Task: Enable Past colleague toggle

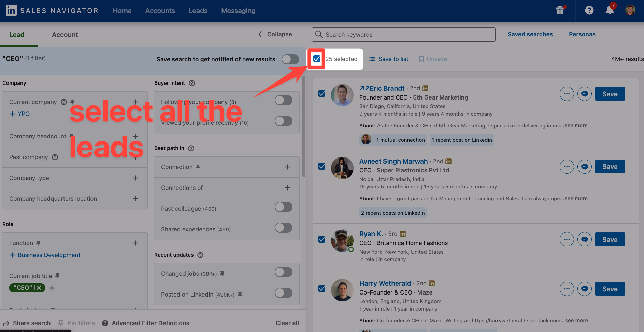Action: [x=284, y=207]
